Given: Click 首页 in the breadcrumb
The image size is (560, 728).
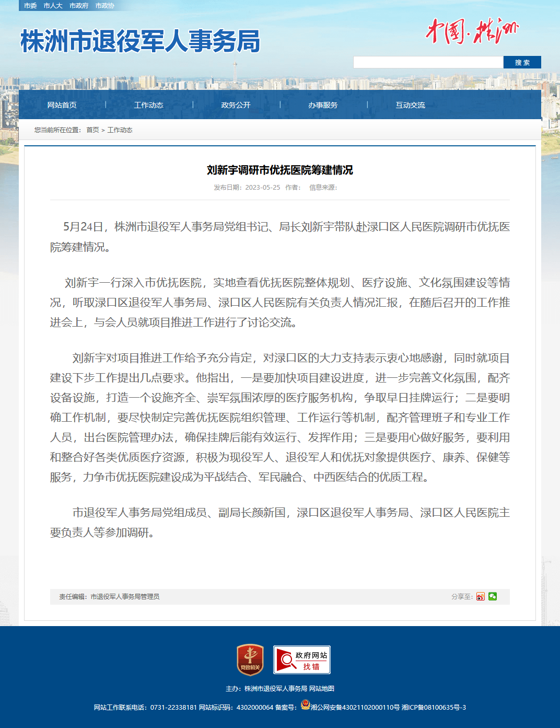Looking at the screenshot, I should pyautogui.click(x=92, y=130).
